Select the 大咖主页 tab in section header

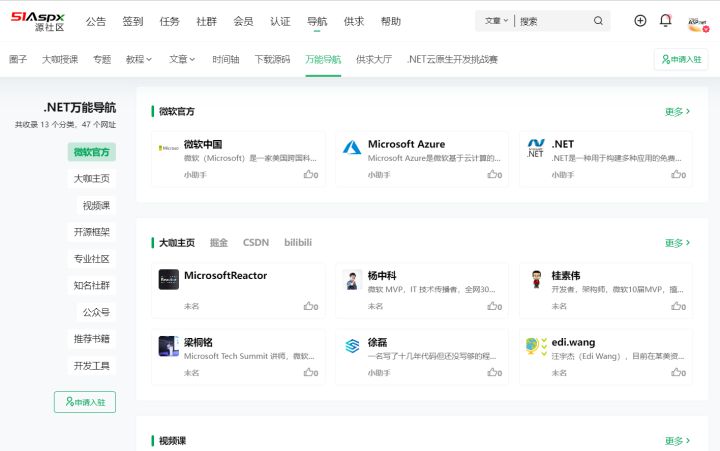coord(177,243)
